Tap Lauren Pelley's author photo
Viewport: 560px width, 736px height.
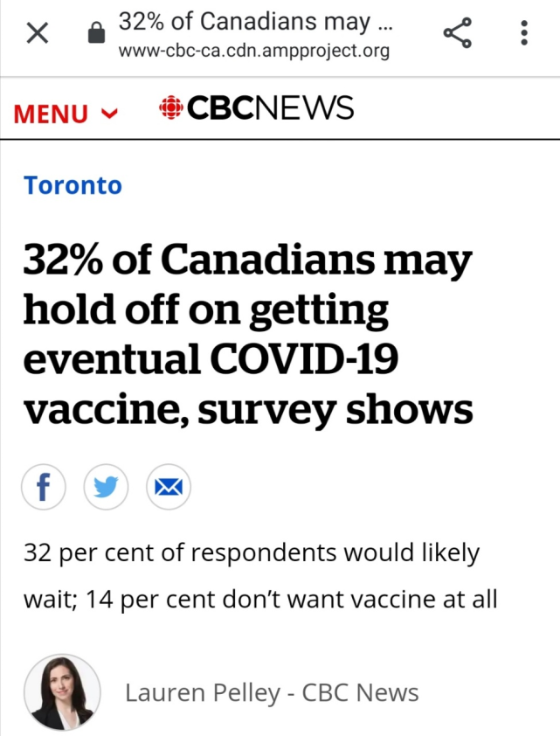click(x=62, y=692)
